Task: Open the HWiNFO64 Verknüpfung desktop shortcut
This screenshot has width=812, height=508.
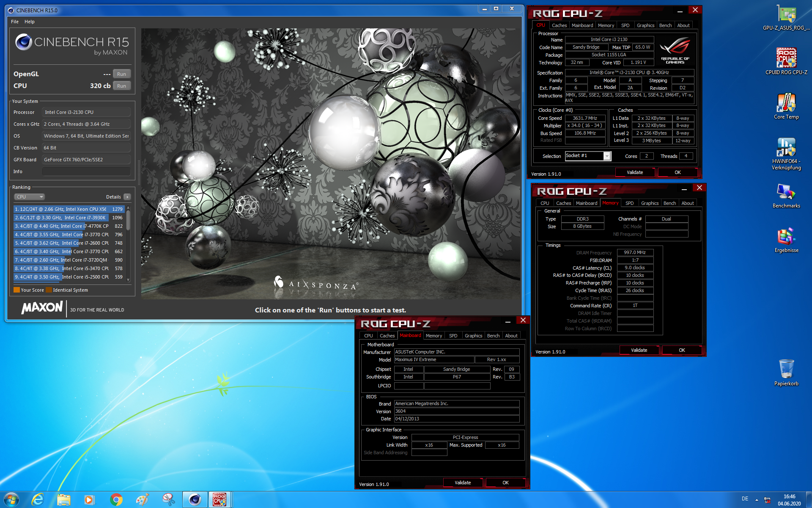Action: coord(786,154)
